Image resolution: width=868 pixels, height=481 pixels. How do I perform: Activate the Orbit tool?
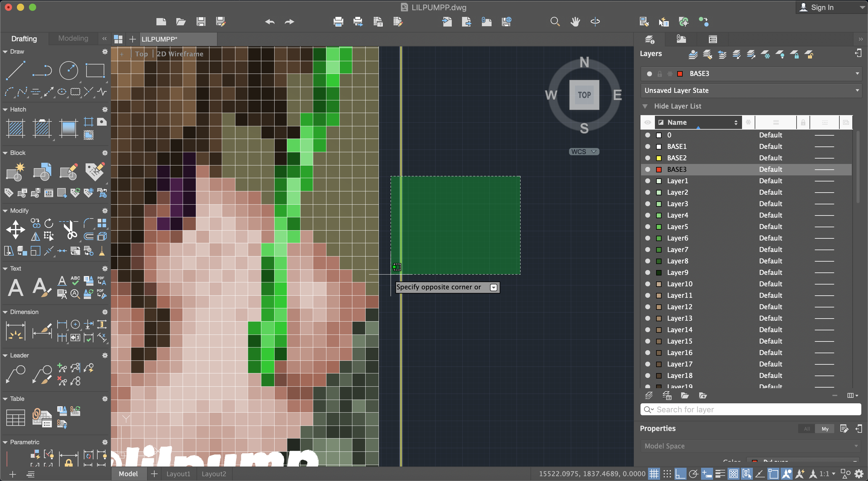(595, 22)
